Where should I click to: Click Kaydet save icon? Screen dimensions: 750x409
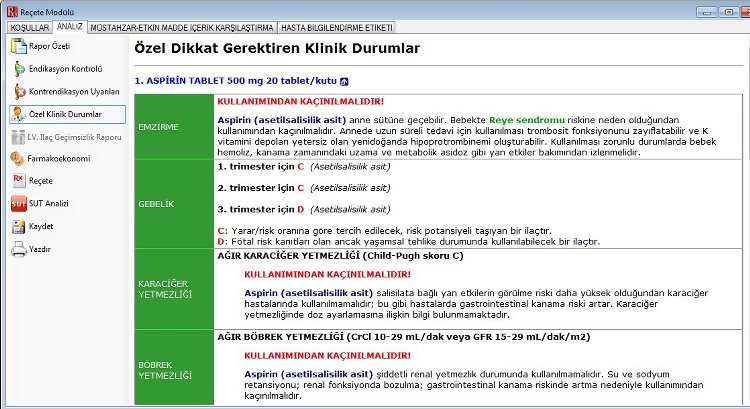point(19,226)
